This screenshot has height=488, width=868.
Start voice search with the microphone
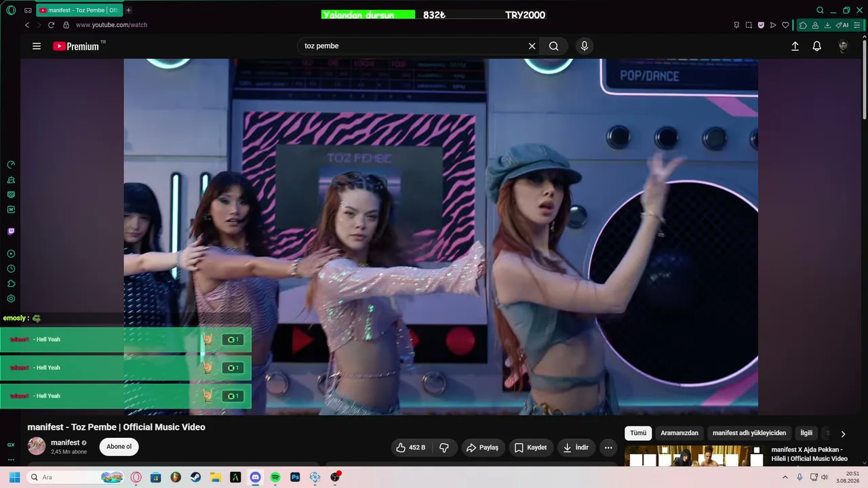click(585, 46)
